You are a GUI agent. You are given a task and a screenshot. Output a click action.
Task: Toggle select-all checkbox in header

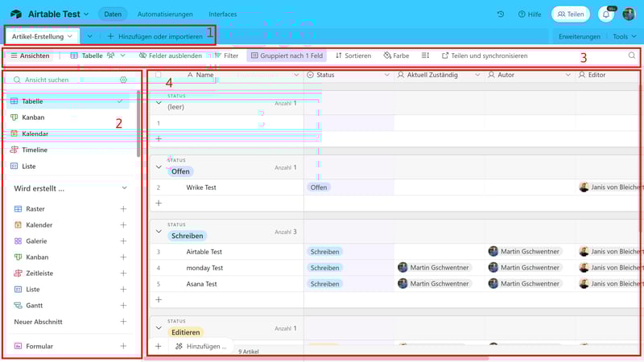(x=158, y=75)
